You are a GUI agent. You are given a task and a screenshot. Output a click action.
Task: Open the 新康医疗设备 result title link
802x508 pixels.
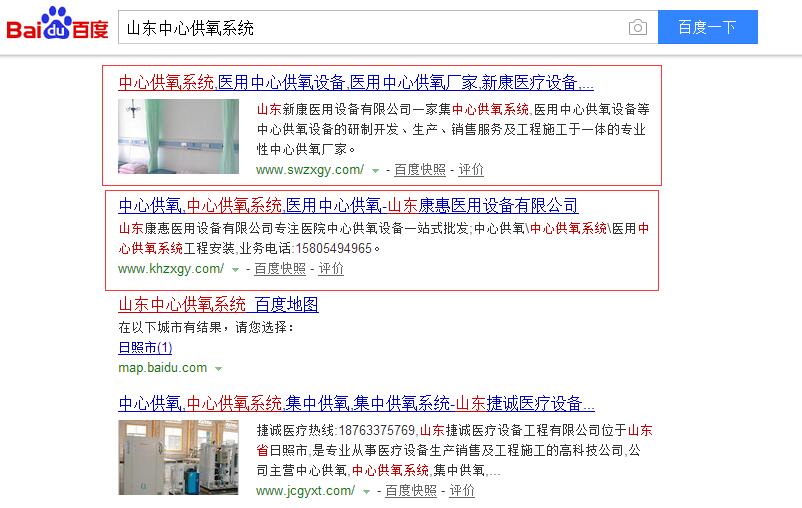356,82
